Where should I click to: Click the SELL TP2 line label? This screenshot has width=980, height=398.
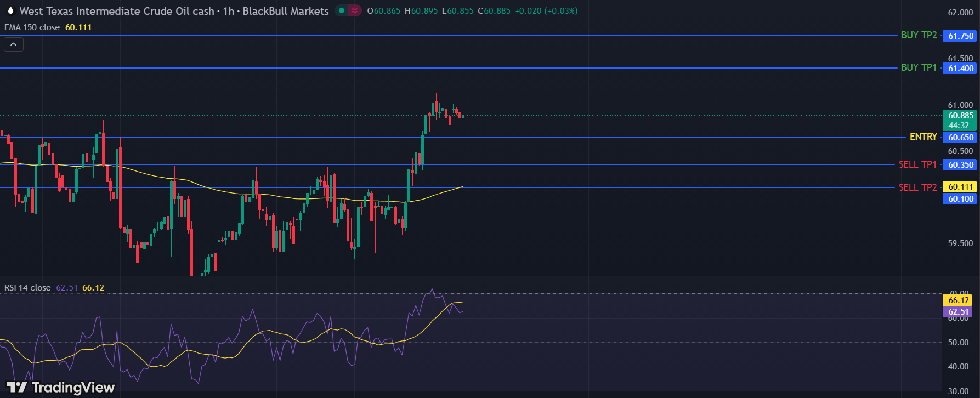coord(917,187)
